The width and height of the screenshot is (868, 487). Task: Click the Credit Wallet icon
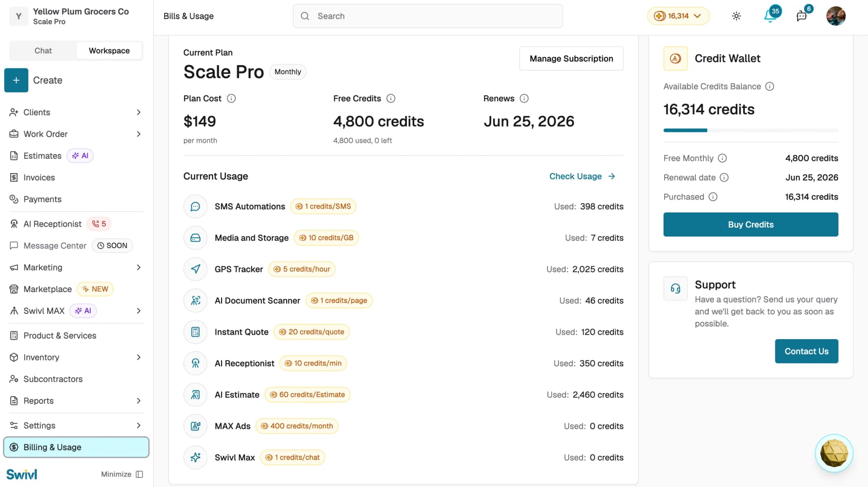(x=675, y=58)
